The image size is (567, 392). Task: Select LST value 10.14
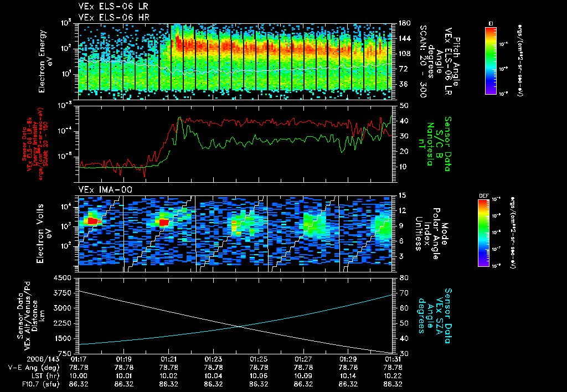(348, 376)
